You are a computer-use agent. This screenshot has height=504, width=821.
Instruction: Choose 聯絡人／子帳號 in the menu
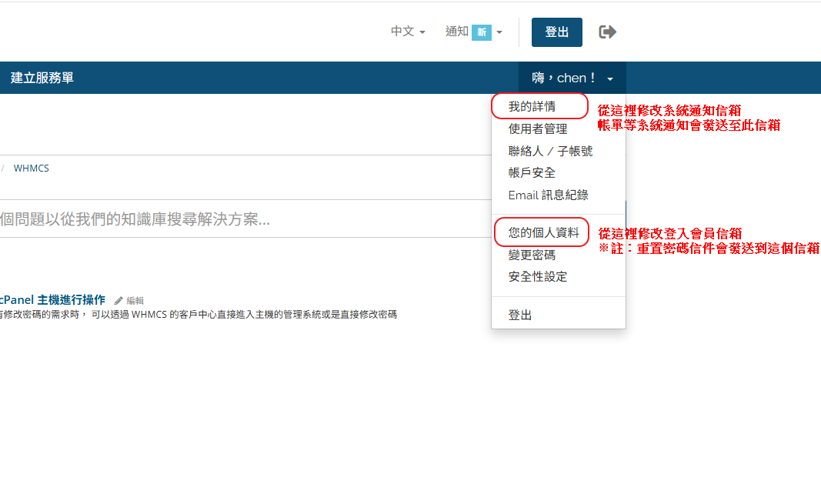pyautogui.click(x=550, y=151)
